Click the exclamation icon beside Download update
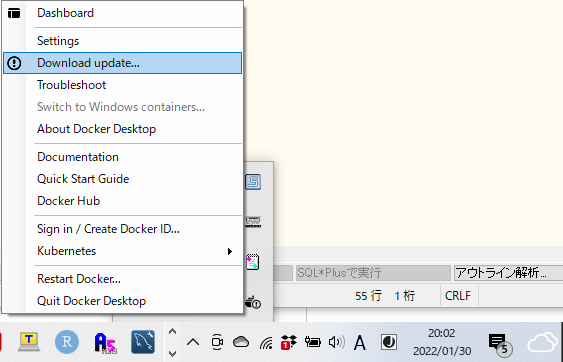563x362 pixels. click(x=14, y=63)
